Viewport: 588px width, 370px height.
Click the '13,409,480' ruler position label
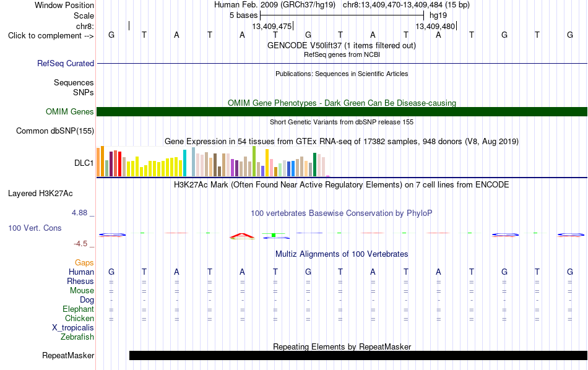click(x=435, y=26)
